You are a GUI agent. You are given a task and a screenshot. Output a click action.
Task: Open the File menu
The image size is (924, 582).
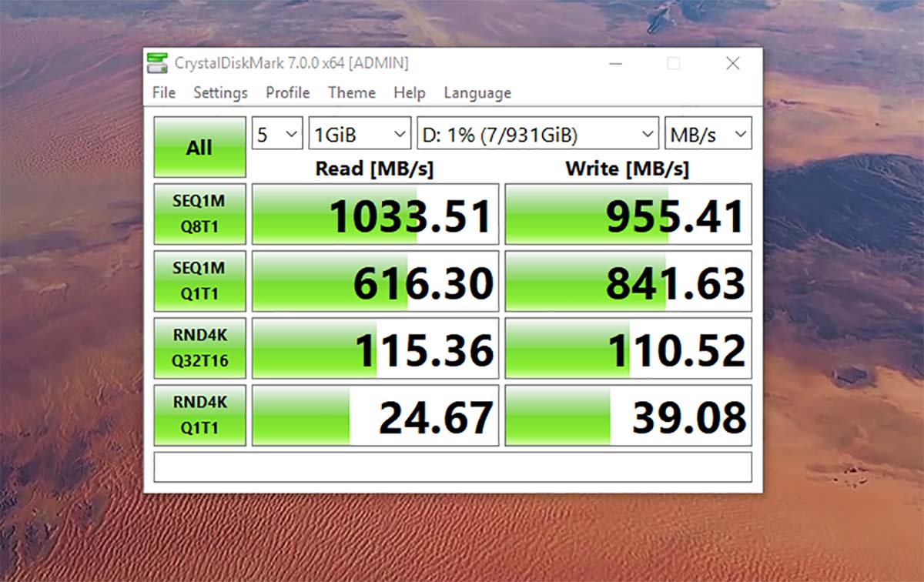point(164,92)
